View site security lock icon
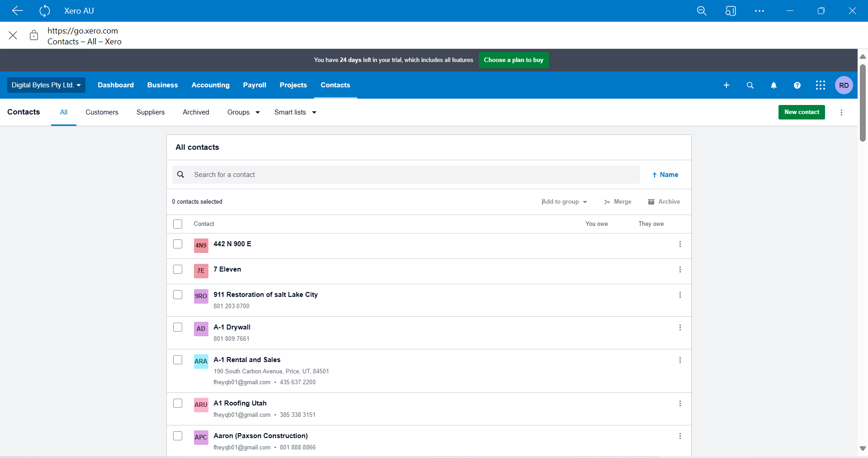The image size is (868, 458). pyautogui.click(x=34, y=35)
